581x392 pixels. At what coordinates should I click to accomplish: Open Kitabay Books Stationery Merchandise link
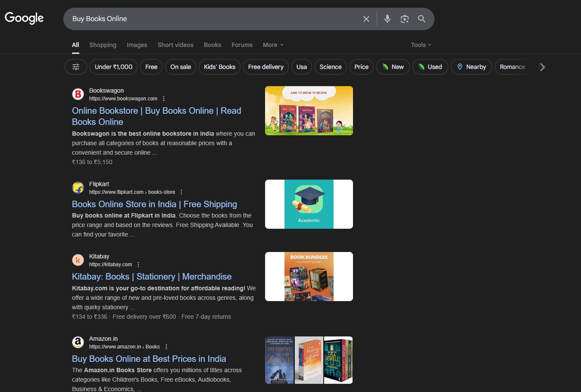pyautogui.click(x=152, y=277)
